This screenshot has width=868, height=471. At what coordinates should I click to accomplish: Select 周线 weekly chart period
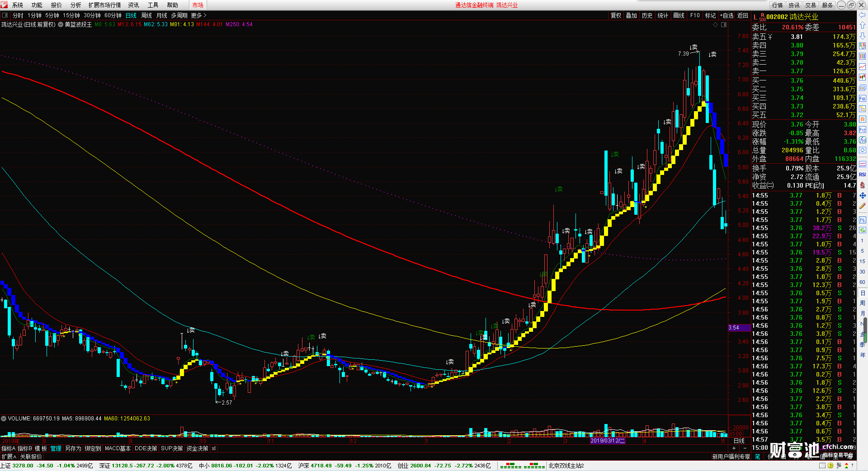pyautogui.click(x=146, y=15)
